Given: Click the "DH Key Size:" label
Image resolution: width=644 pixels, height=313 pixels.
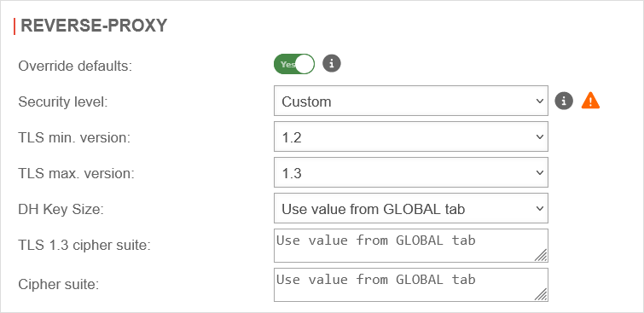Looking at the screenshot, I should click(x=61, y=210).
